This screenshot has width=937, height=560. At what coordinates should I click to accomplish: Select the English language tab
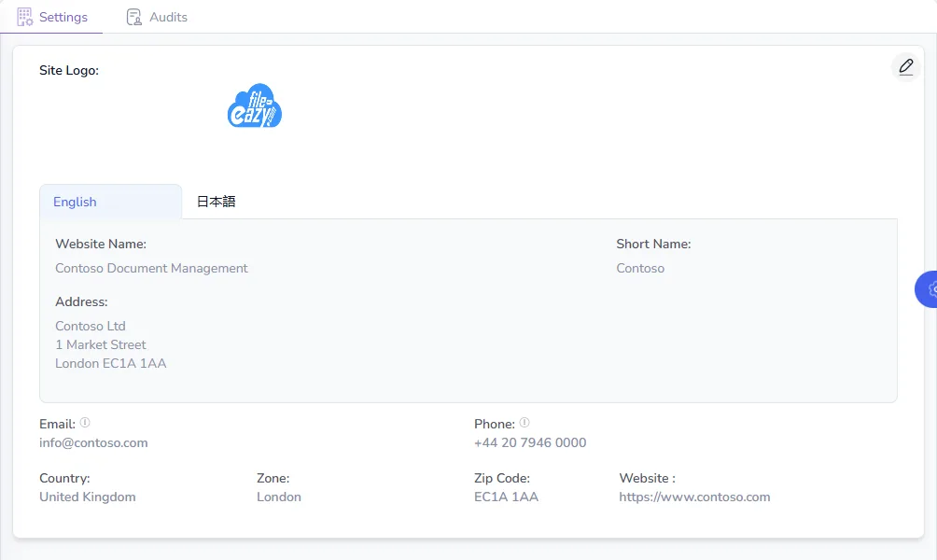110,202
